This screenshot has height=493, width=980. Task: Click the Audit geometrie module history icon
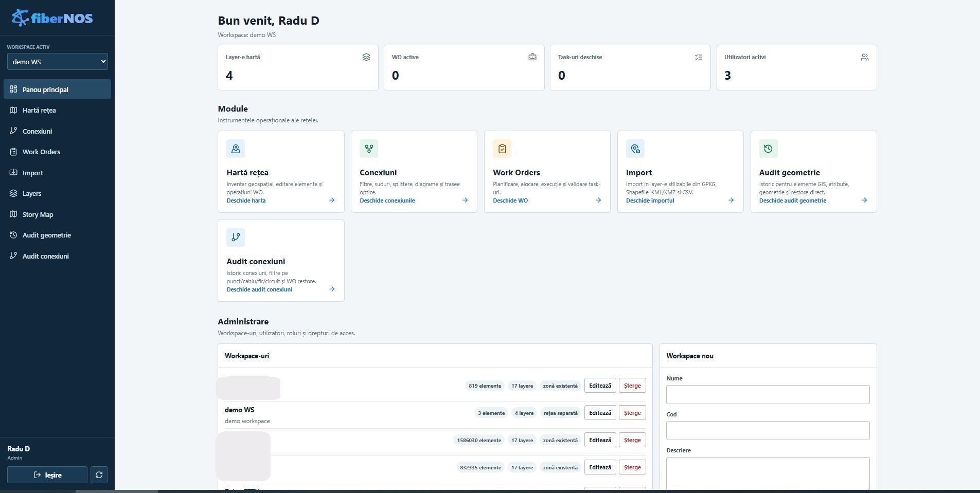point(769,149)
